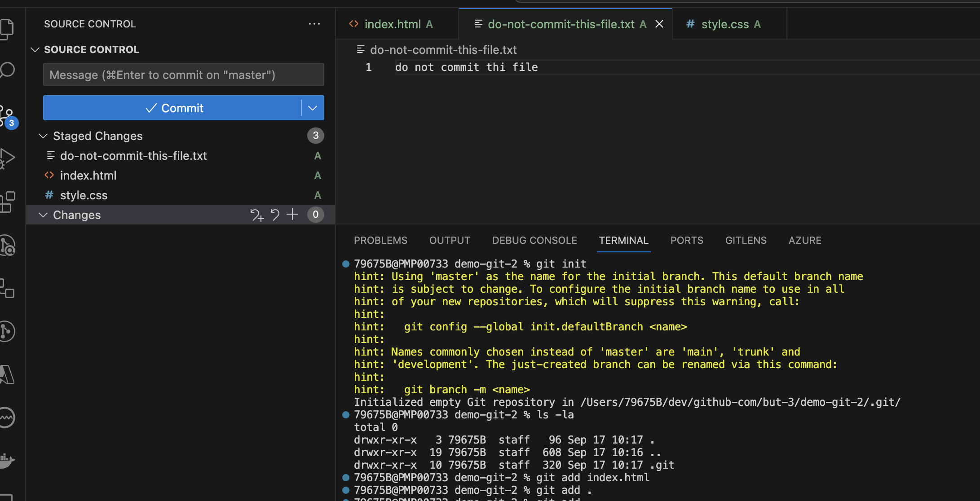Click editor line 1 text 'do not commit thi file'
Screen dimensions: 980x501
tap(466, 67)
